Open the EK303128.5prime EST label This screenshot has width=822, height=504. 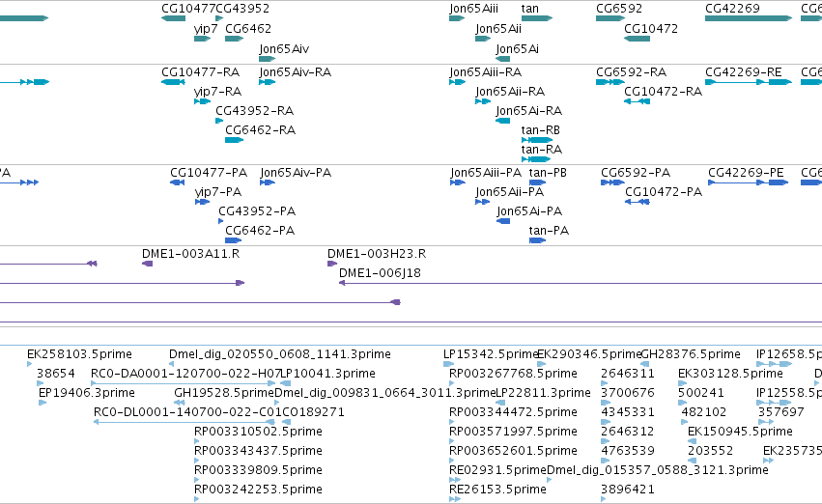tap(730, 374)
